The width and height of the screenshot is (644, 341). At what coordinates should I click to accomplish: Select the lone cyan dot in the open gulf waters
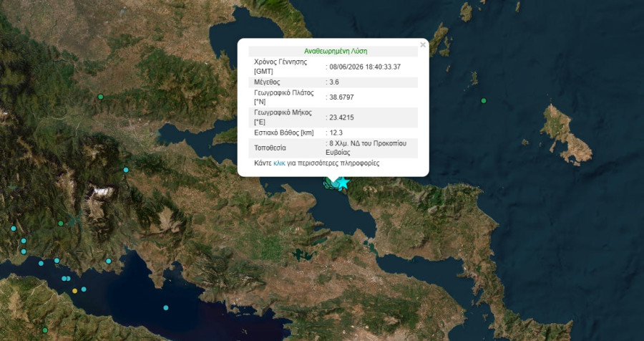pyautogui.click(x=166, y=307)
